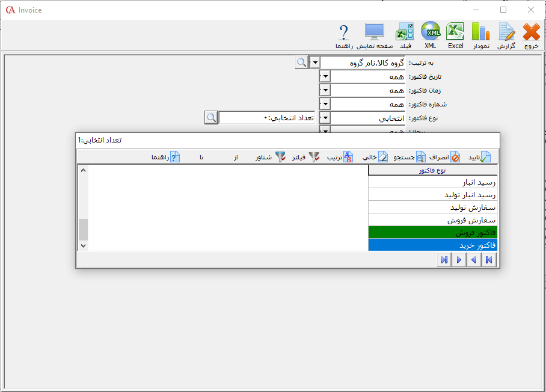Select the رسید انبار تولید row

(432, 194)
